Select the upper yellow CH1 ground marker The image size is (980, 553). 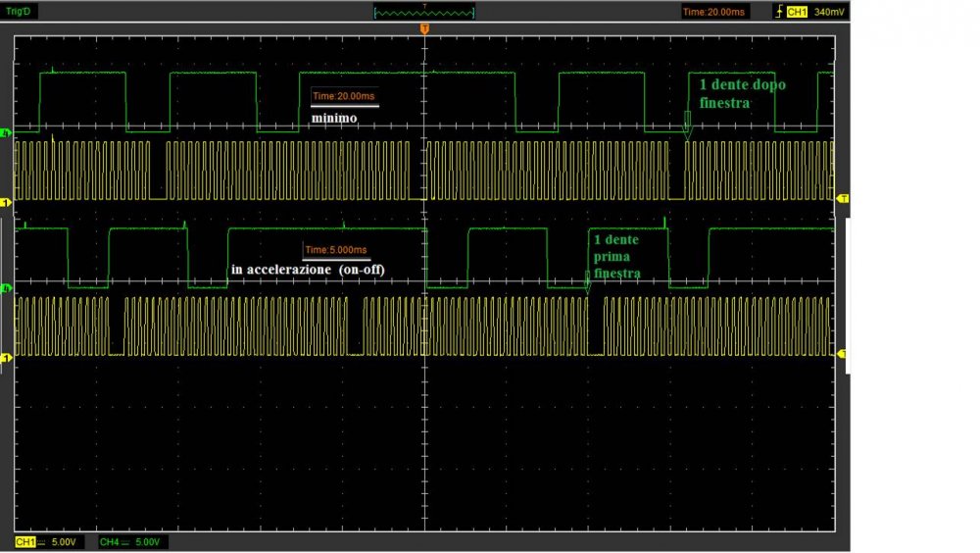[x=6, y=202]
